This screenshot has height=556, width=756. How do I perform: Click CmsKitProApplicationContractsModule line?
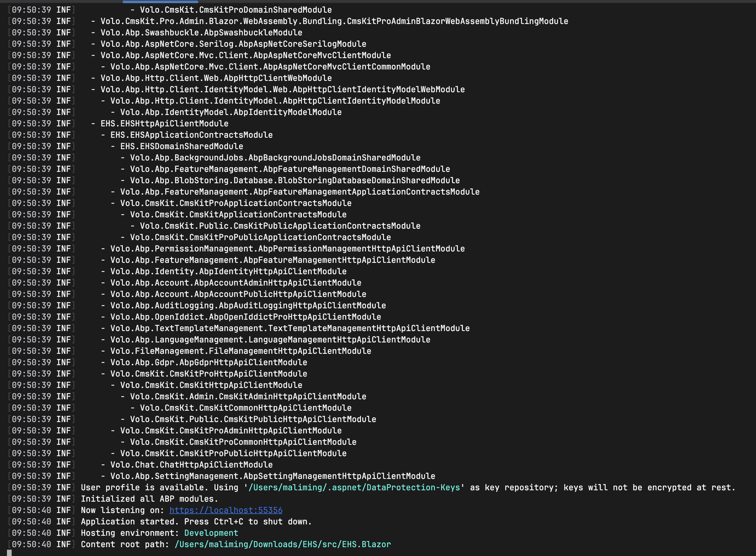point(236,203)
